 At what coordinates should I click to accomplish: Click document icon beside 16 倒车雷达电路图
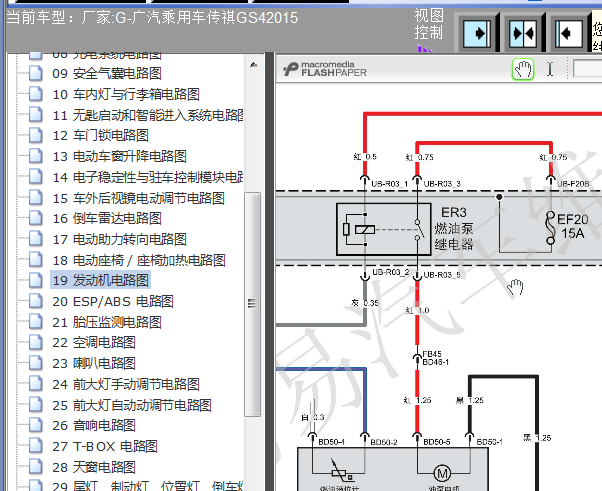[x=36, y=218]
